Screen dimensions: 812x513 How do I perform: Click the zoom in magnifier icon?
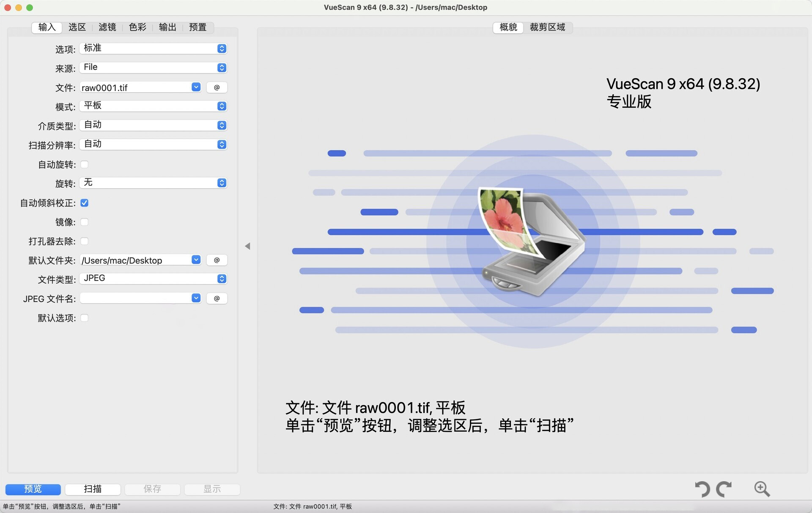click(x=762, y=489)
